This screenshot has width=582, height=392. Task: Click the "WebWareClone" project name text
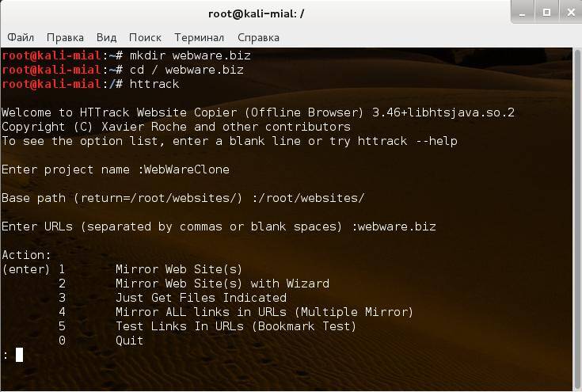[x=186, y=169]
